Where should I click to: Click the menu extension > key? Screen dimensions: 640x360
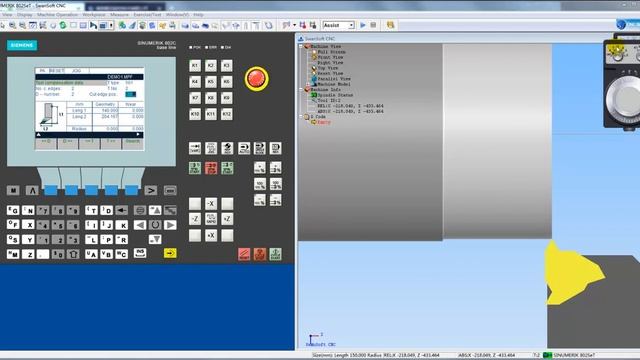(x=151, y=190)
